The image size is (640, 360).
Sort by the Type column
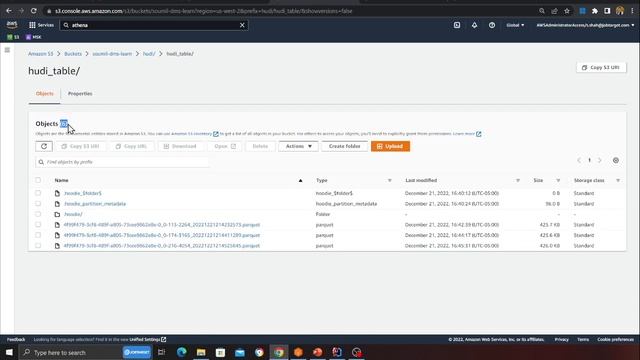(389, 180)
